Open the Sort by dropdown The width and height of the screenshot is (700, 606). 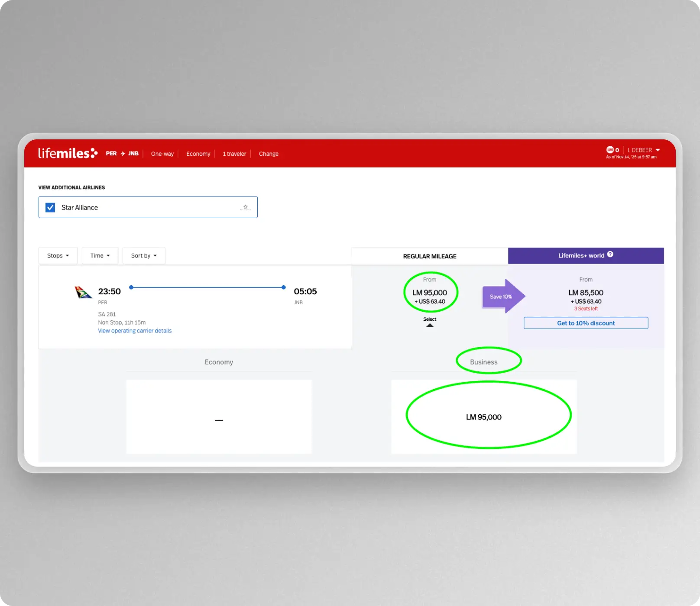(144, 256)
